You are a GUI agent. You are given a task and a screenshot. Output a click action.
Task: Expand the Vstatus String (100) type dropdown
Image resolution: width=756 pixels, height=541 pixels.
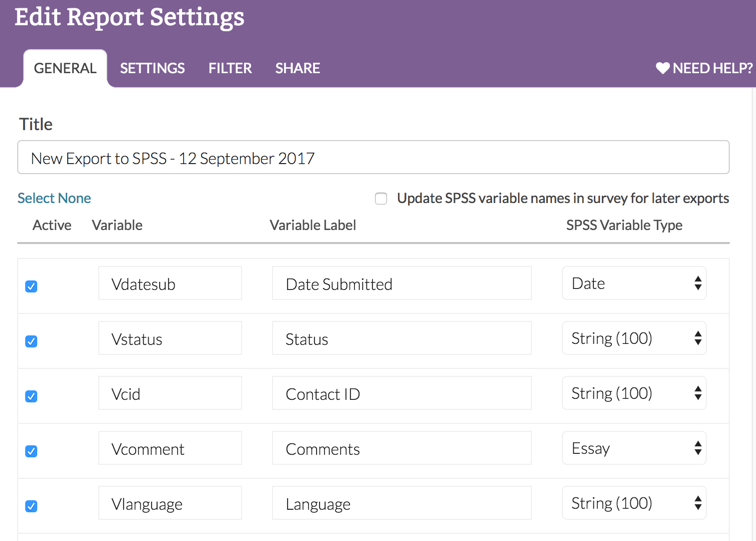coord(634,338)
